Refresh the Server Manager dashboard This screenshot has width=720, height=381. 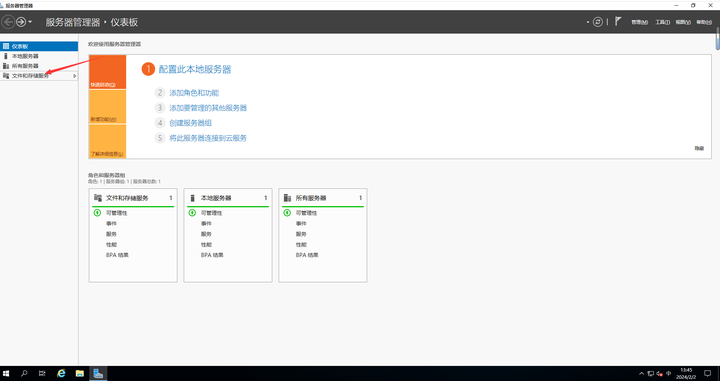[597, 22]
